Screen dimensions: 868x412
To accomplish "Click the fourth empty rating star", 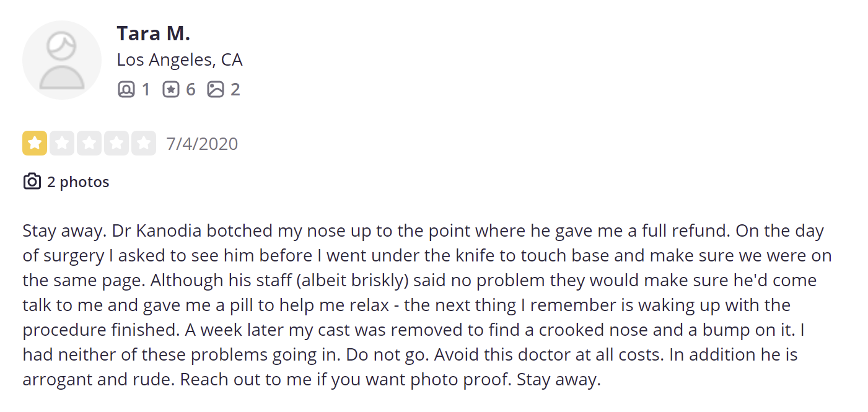I will 116,144.
